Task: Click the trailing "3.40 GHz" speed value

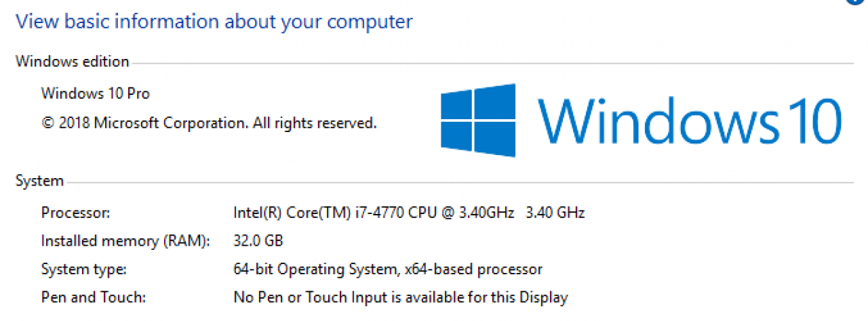Action: (555, 213)
